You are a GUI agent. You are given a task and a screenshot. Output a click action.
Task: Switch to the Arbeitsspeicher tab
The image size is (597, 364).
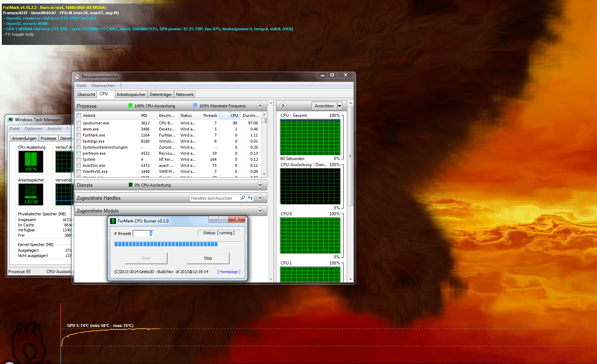click(131, 94)
